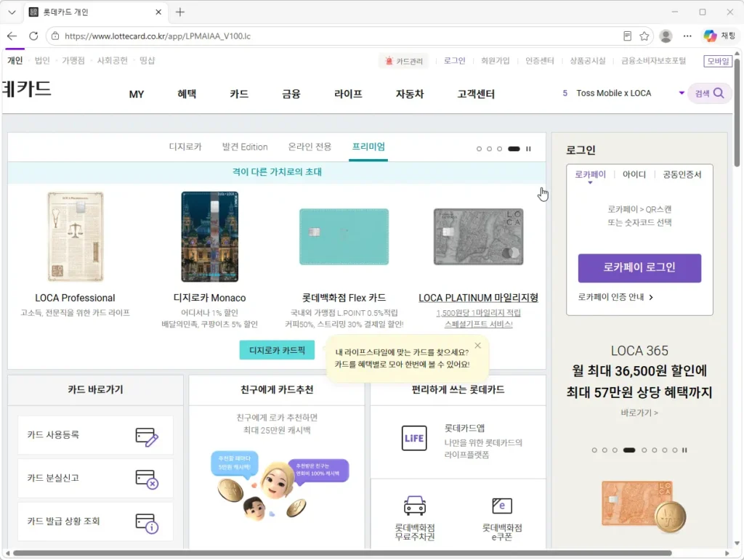Viewport: 744px width, 560px height.
Task: Click the 로그인 link in top bar
Action: (x=454, y=61)
